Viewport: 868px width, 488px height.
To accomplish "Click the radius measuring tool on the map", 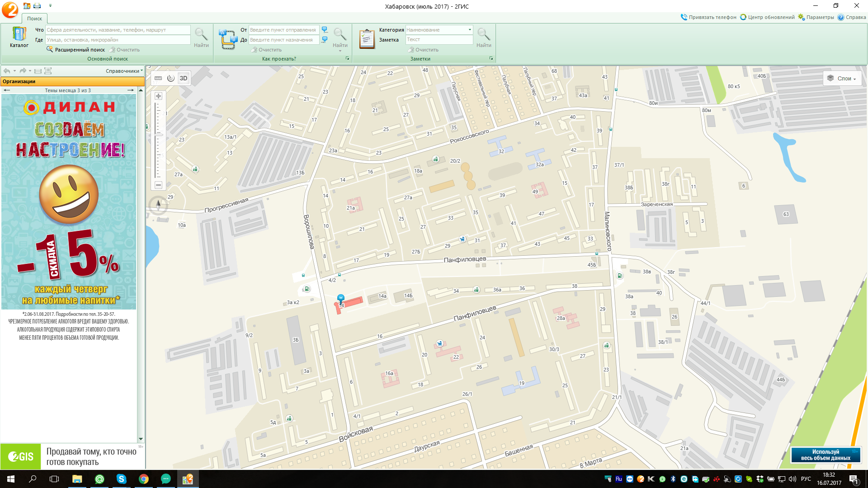I will pyautogui.click(x=171, y=78).
